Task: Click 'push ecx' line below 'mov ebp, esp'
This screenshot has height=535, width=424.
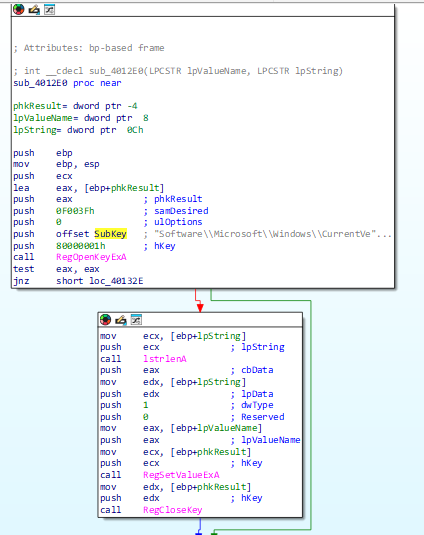Action: coord(43,176)
